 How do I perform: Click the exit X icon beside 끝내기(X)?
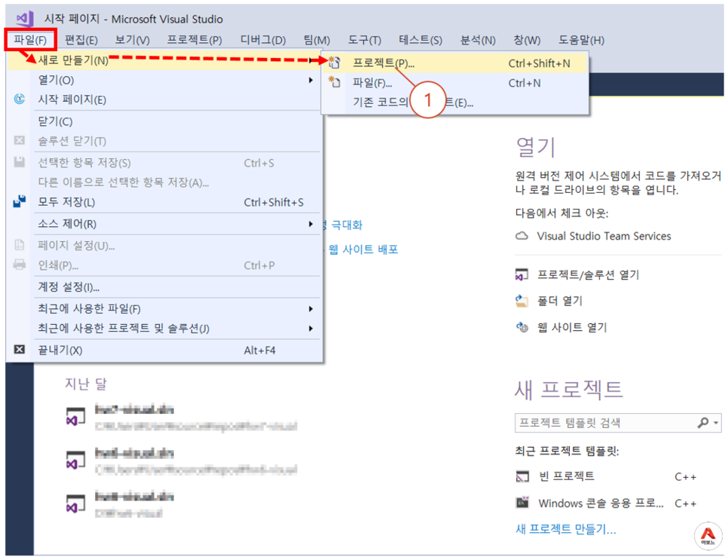19,349
